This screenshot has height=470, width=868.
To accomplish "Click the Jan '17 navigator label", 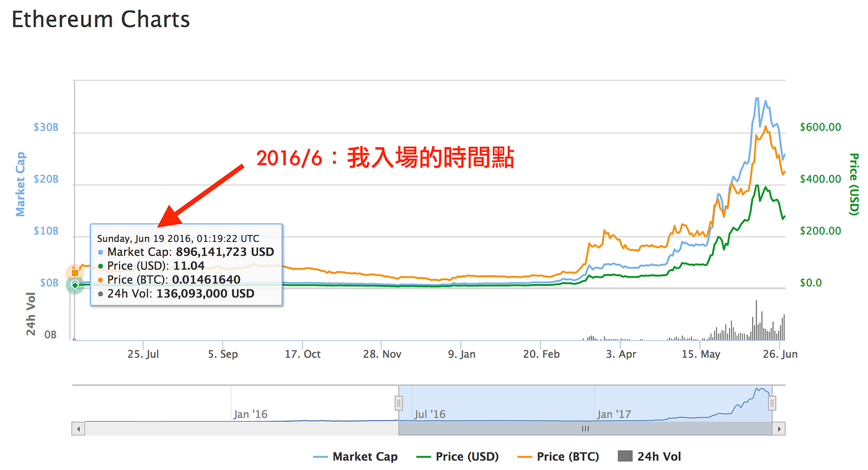I will click(x=614, y=414).
